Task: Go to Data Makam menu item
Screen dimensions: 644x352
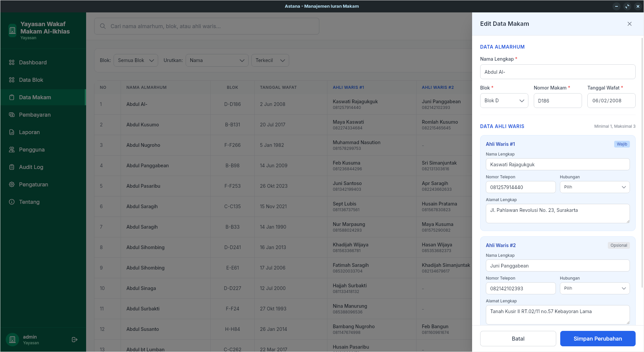Action: [x=35, y=97]
